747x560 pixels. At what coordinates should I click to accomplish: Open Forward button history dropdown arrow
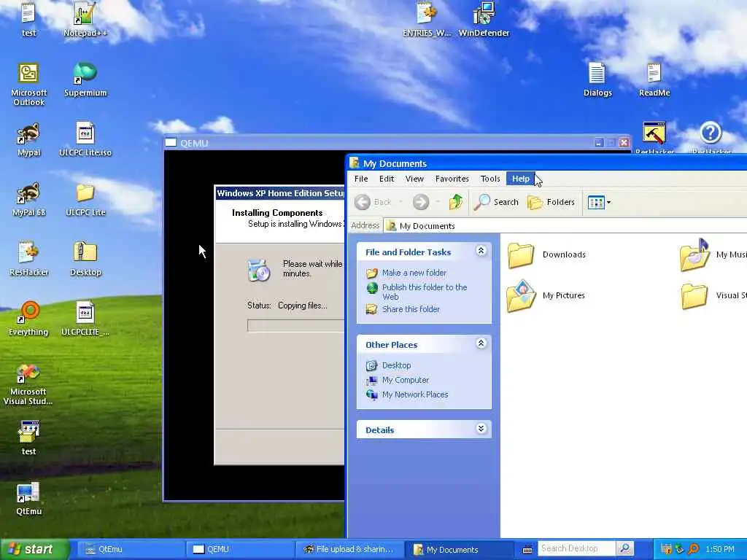tap(438, 202)
